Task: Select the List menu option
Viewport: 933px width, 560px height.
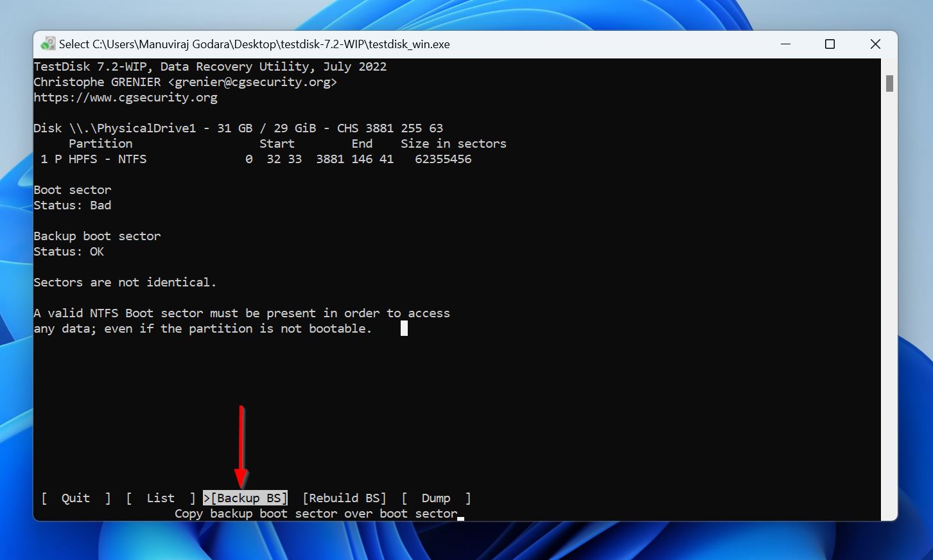Action: pos(161,498)
